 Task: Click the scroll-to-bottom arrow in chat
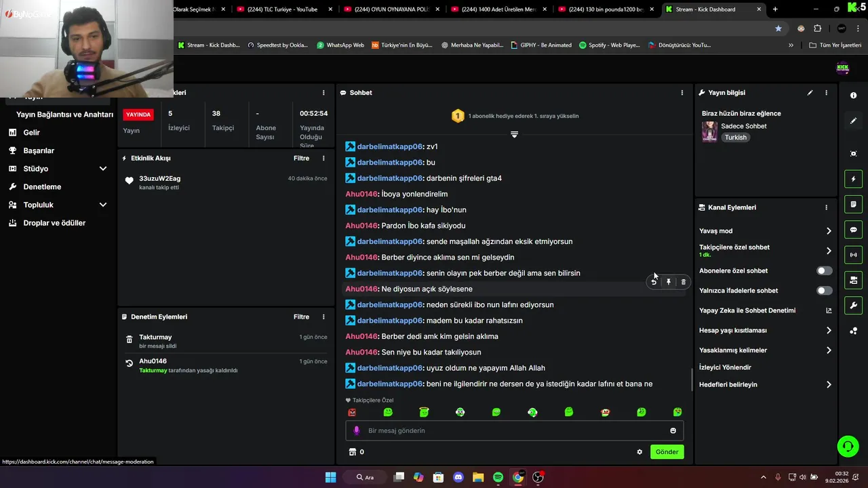point(514,134)
